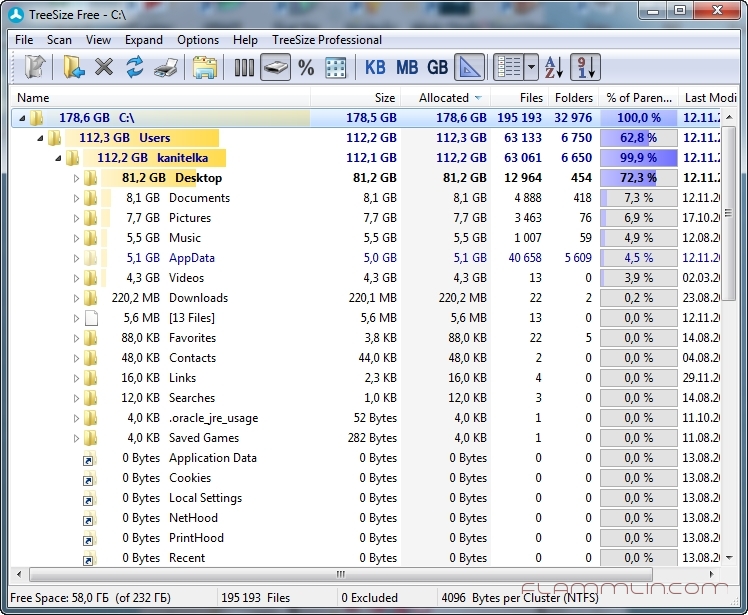Click the Scan folder icon with blue arrow

point(73,67)
